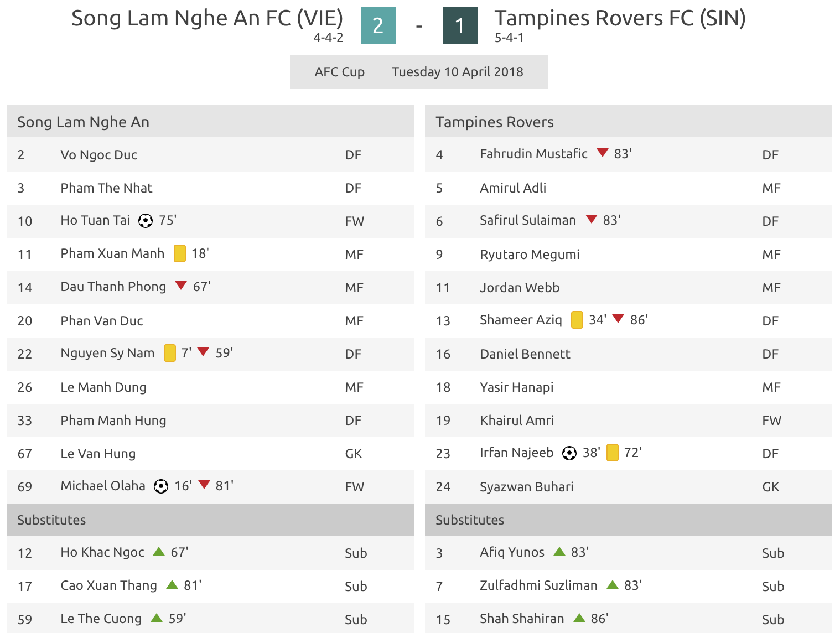Image resolution: width=840 pixels, height=633 pixels.
Task: Select player Khairul Amri
Action: pyautogui.click(x=517, y=421)
